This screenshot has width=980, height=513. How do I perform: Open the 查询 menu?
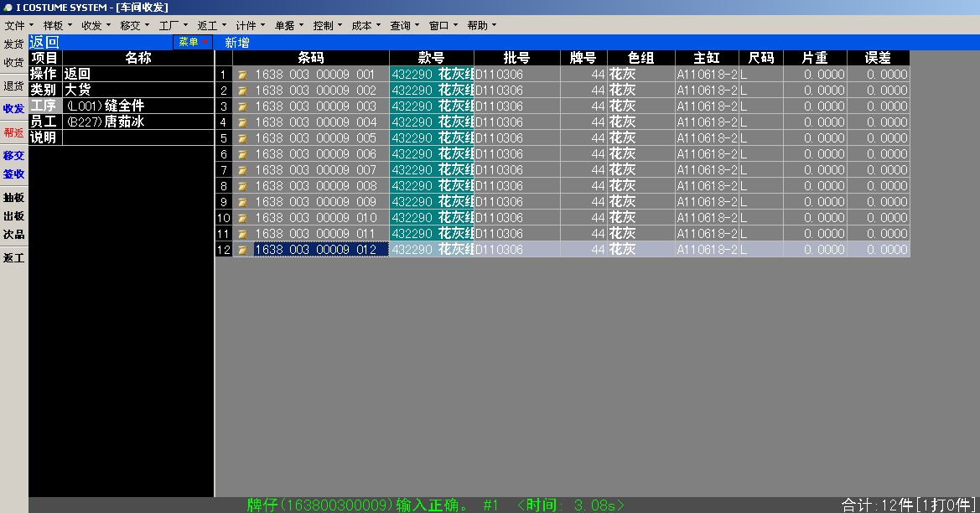click(x=404, y=26)
